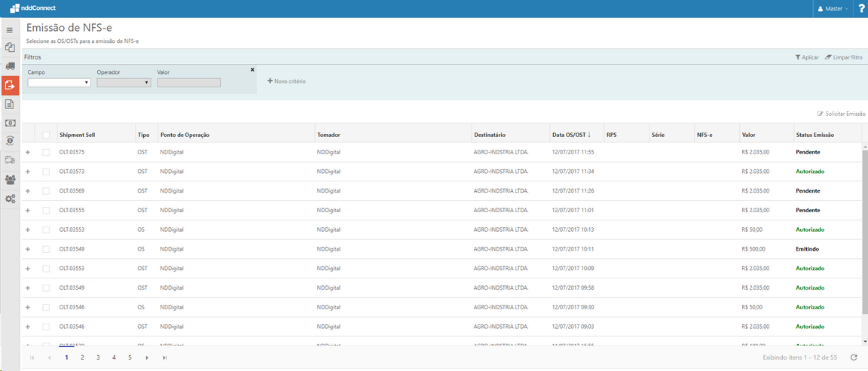Open the settings gears icon in sidebar
868x371 pixels.
[x=10, y=199]
